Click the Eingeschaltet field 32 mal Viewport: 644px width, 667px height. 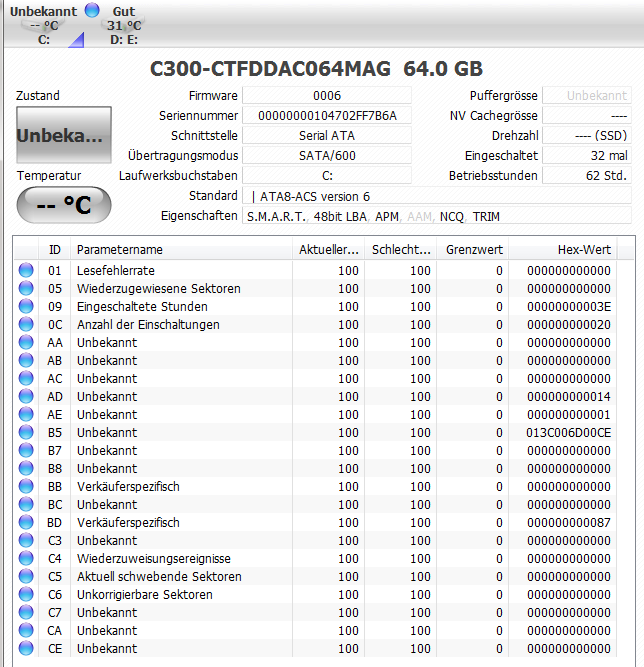[587, 155]
